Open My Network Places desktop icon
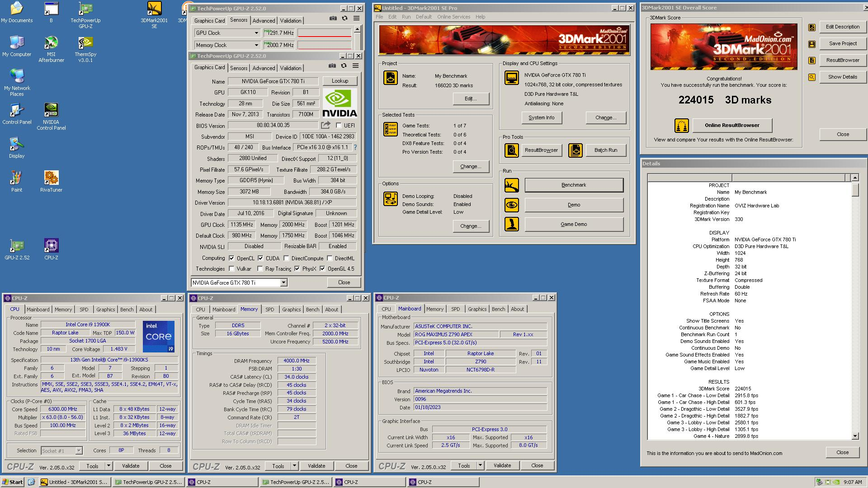 click(x=17, y=83)
